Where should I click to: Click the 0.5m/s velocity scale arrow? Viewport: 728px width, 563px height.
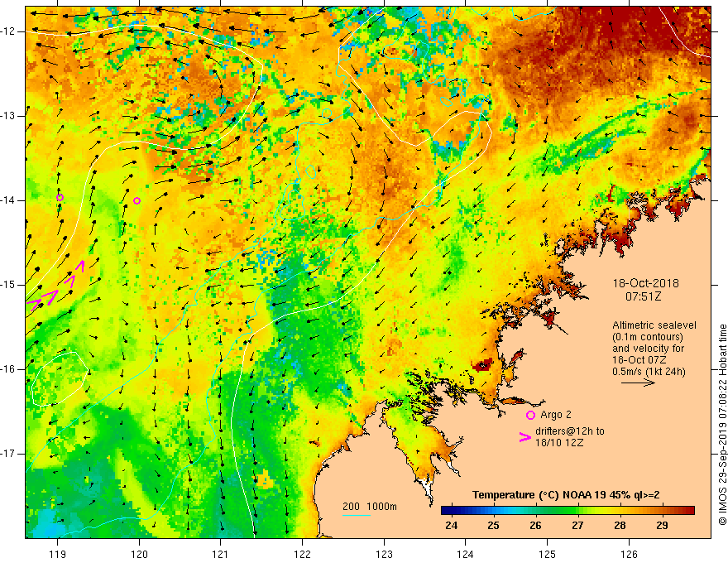click(638, 383)
